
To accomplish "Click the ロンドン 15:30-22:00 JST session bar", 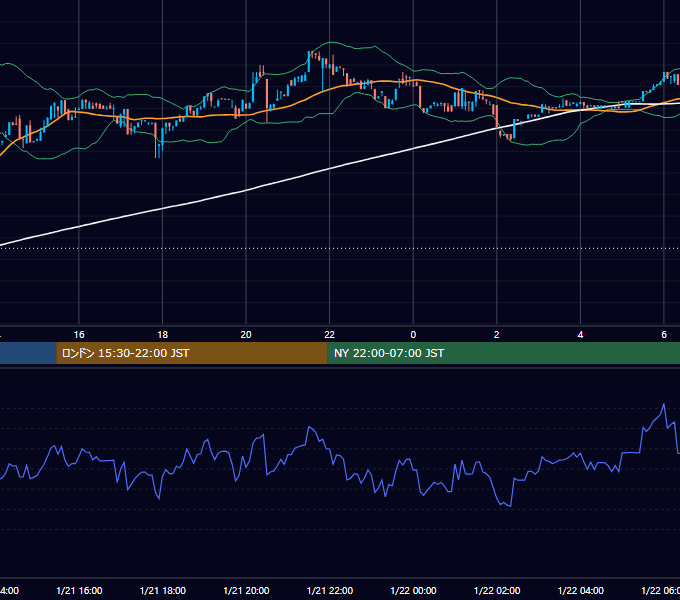I will tap(192, 353).
